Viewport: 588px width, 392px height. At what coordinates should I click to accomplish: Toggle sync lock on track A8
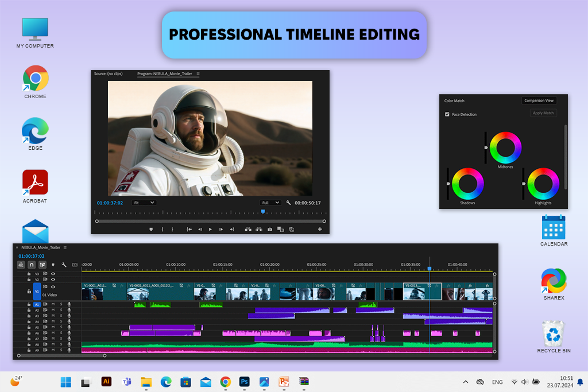pyautogui.click(x=45, y=344)
